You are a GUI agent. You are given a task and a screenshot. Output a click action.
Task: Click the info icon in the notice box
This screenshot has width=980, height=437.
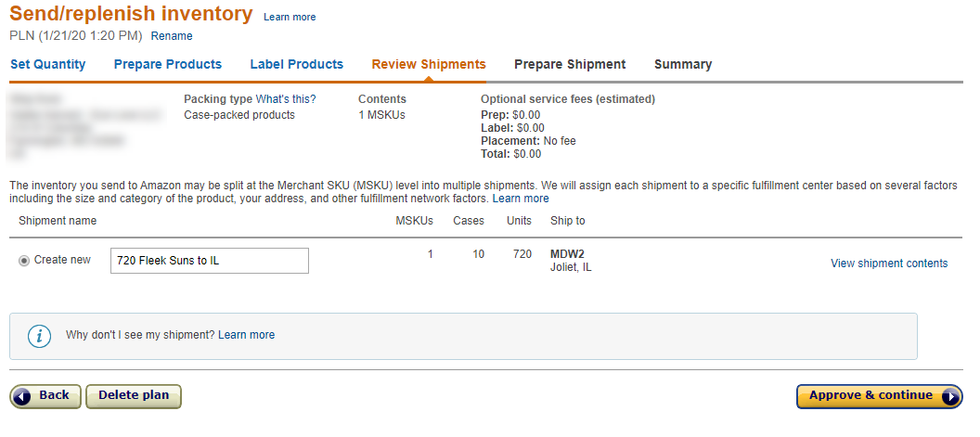[39, 336]
